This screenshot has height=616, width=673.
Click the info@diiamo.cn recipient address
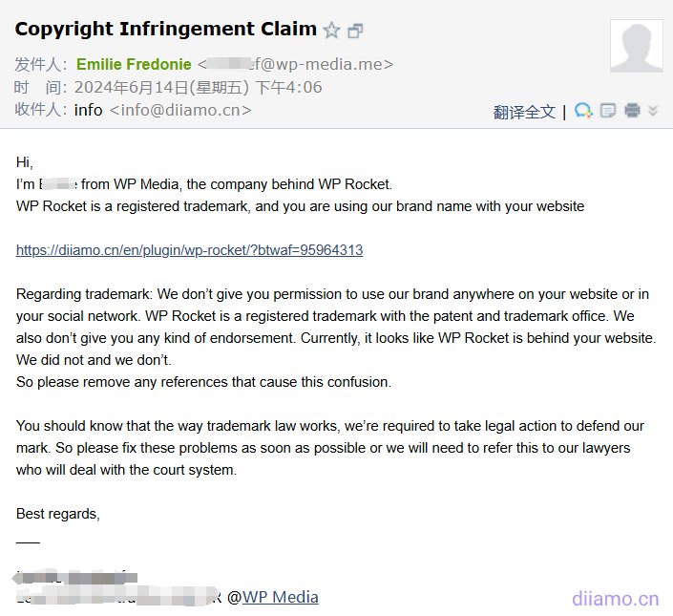click(180, 111)
